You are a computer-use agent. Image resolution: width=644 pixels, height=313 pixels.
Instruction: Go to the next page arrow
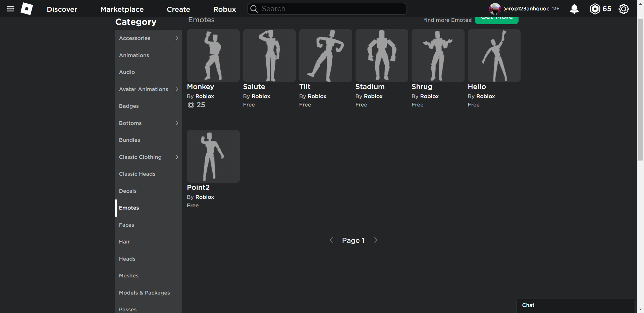pyautogui.click(x=376, y=240)
